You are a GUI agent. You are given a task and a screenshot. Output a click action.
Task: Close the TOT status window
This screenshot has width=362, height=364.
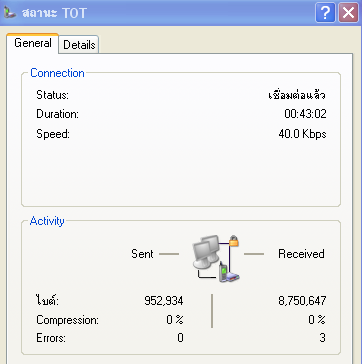[x=348, y=13]
